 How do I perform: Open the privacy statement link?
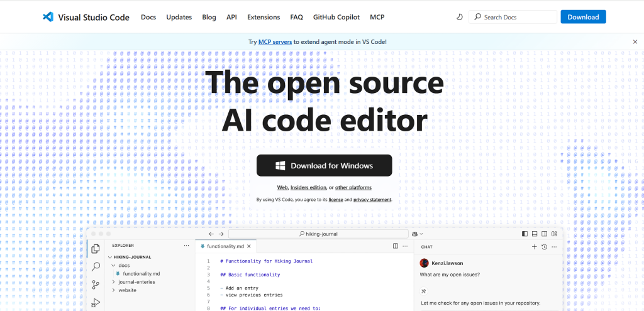click(372, 200)
